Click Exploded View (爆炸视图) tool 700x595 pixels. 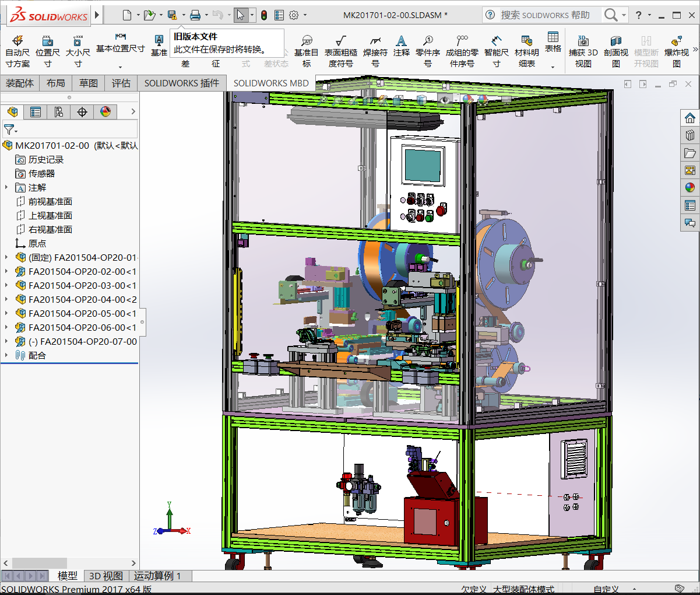(677, 51)
